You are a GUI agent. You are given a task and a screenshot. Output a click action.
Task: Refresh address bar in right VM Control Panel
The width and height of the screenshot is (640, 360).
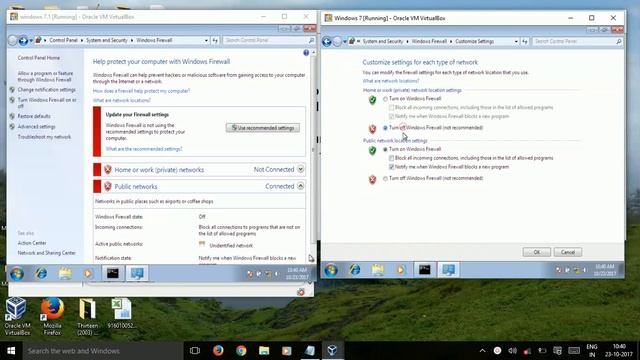click(x=525, y=41)
